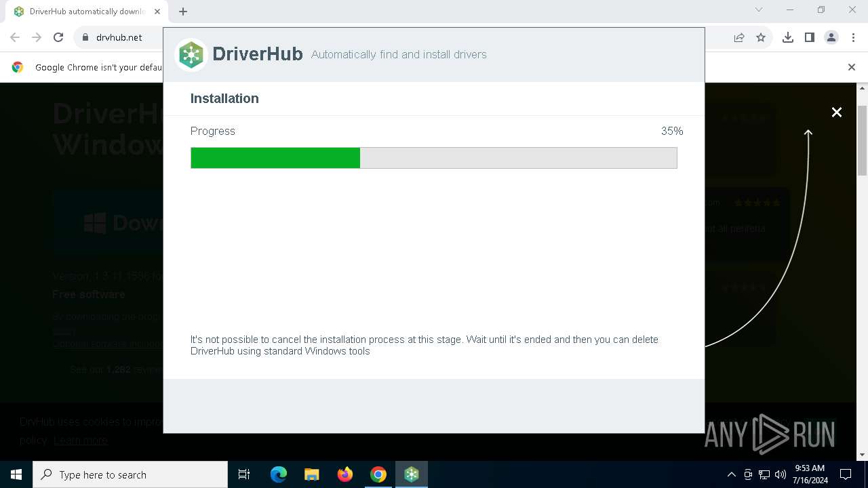This screenshot has height=488, width=868.
Task: Click the DriverHub logo in the installer header
Action: coord(191,54)
